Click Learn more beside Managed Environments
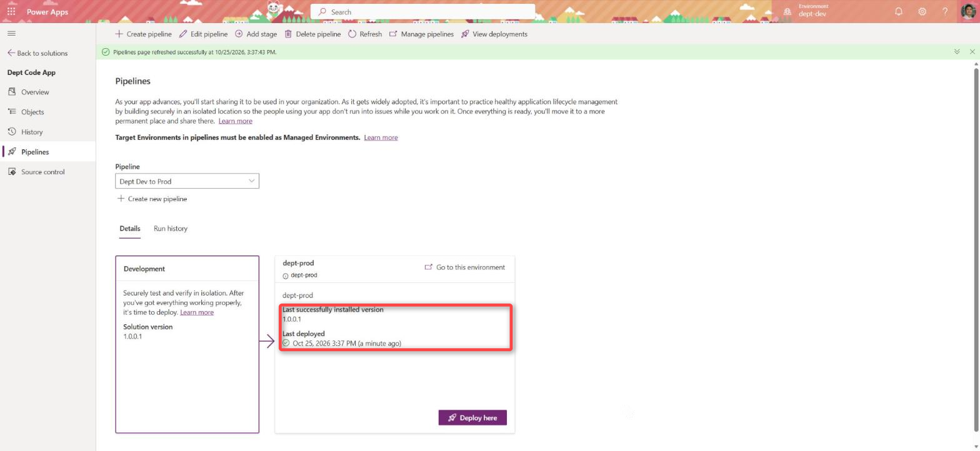The image size is (980, 451). click(381, 137)
